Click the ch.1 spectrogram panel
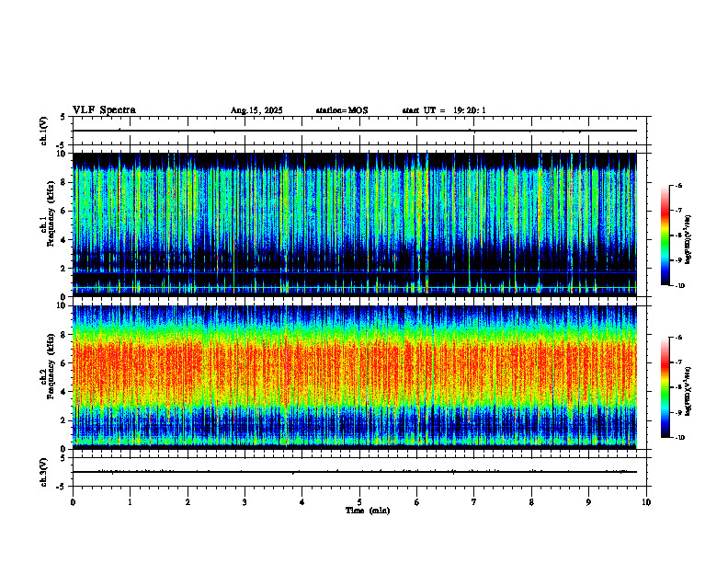Image resolution: width=728 pixels, height=563 pixels. tap(355, 224)
